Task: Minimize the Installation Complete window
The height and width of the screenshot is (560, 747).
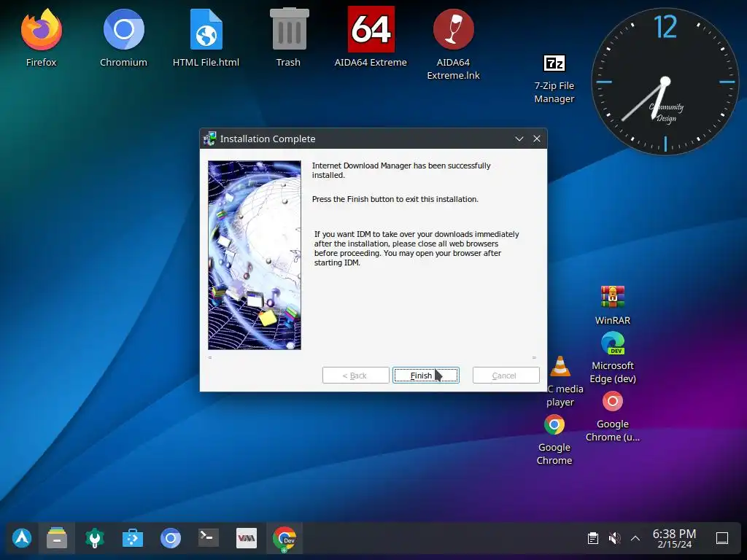Action: (519, 139)
